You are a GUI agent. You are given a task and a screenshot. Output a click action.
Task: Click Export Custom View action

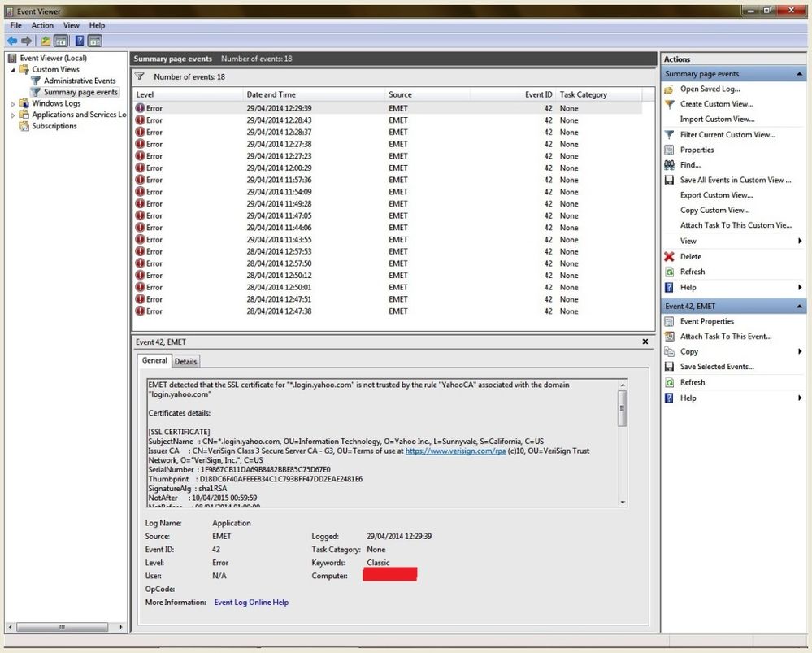[716, 195]
